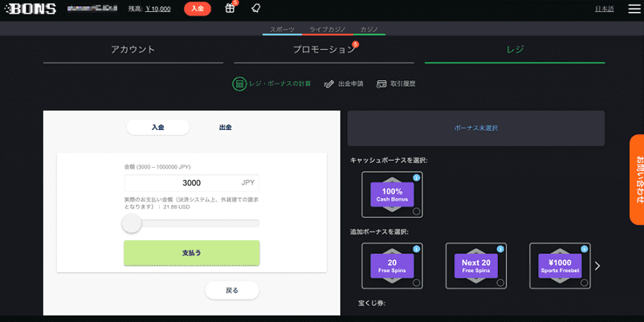This screenshot has width=644, height=322.
Task: Show next additional bonuses with right chevron
Action: [597, 266]
